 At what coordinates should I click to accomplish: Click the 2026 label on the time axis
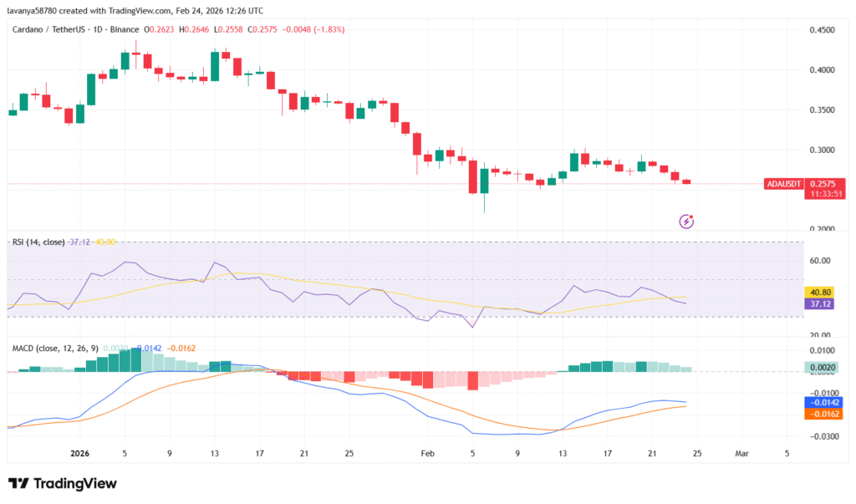[x=79, y=452]
